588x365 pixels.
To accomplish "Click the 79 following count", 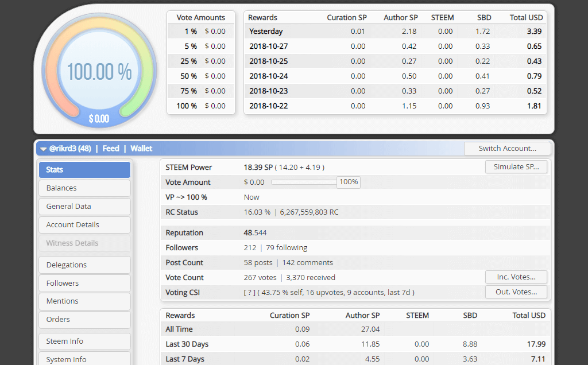I will point(287,248).
